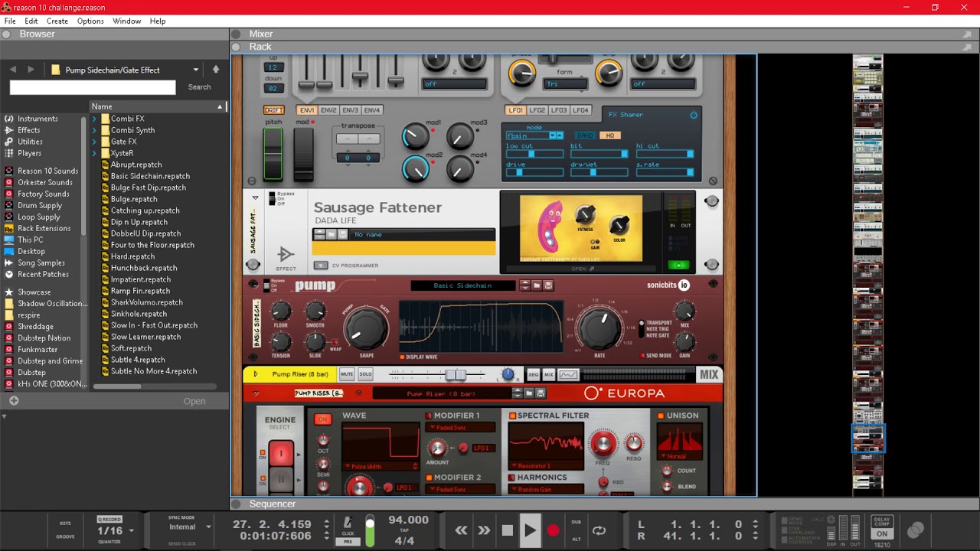
Task: Click the SEQ button on mix strip
Action: pos(533,374)
